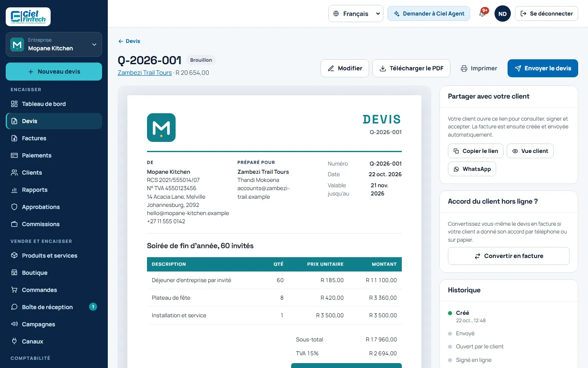This screenshot has width=588, height=368.
Task: Print the quote with Imprimer
Action: pos(479,68)
